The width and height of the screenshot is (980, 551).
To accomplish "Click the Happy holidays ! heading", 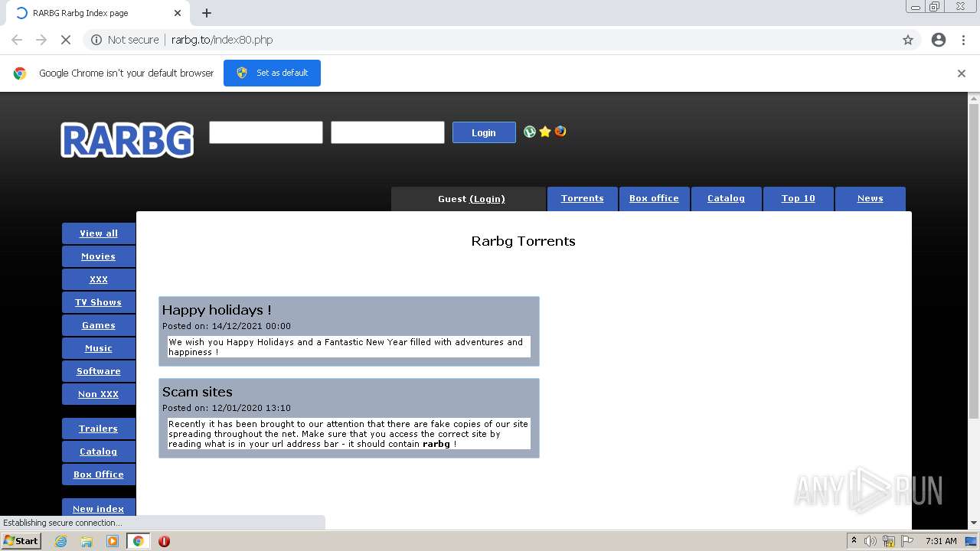I will (217, 310).
